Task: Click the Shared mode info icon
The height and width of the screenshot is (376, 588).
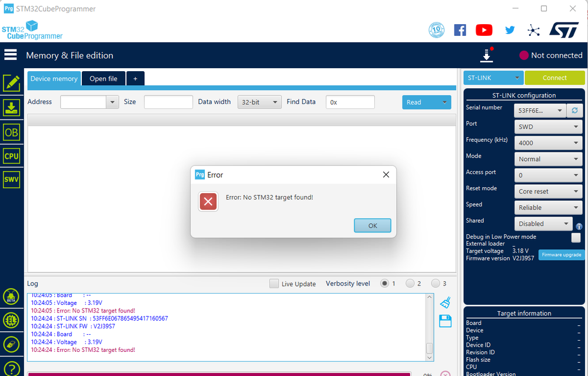Action: [x=579, y=227]
